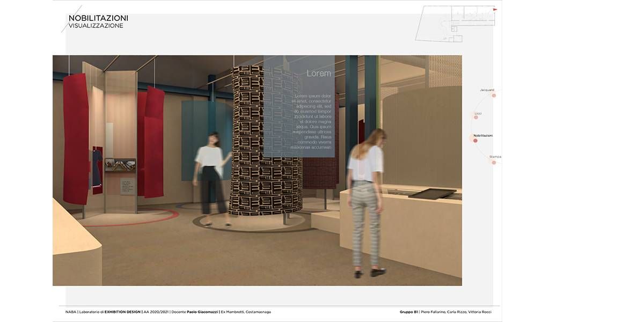The height and width of the screenshot is (322, 644).
Task: Click the Jacquard label text beside the arc
Action: coord(487,90)
